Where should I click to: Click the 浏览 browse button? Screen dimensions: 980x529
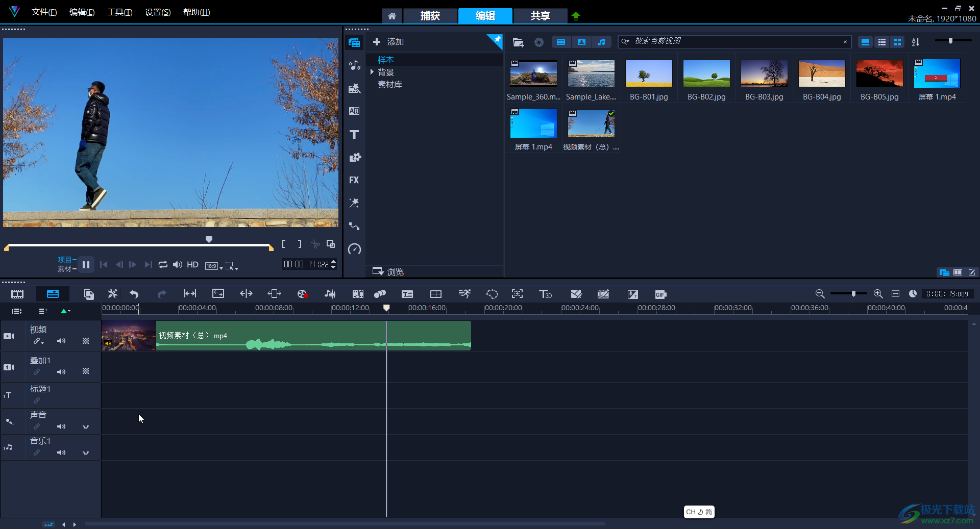[388, 271]
